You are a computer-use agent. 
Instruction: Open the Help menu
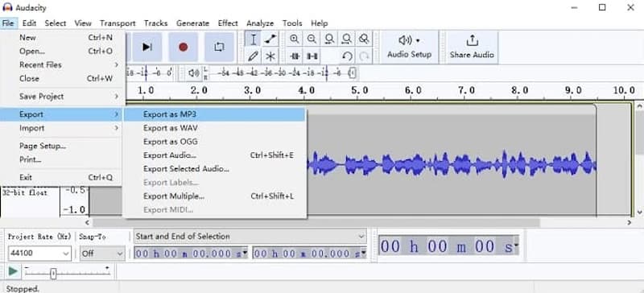point(319,23)
